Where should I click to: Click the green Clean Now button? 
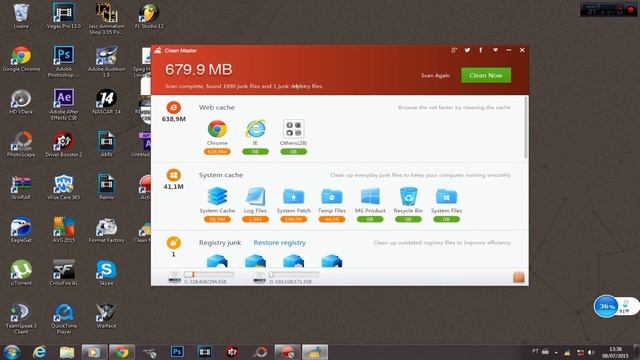tap(486, 75)
